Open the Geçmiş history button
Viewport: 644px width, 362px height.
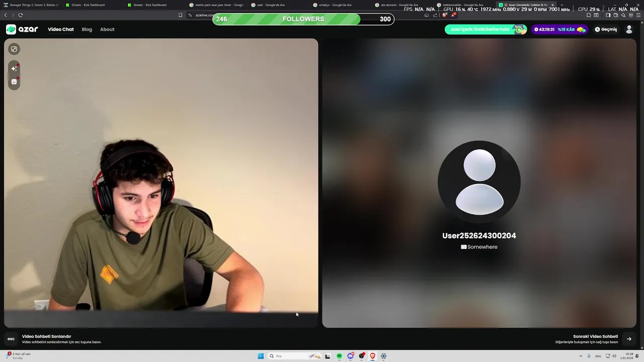point(606,29)
